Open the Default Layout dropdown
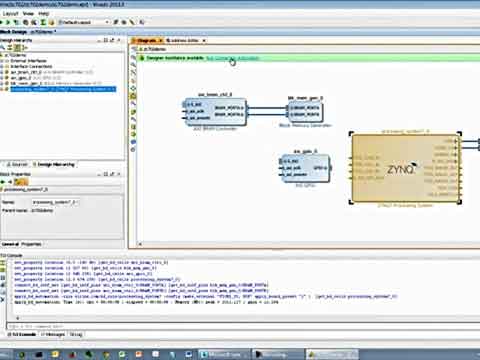 [x=84, y=22]
